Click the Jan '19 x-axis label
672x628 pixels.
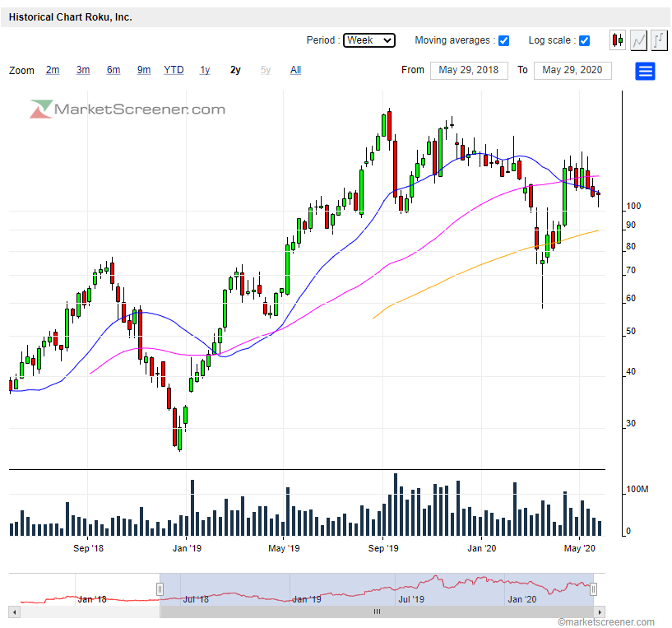point(187,549)
